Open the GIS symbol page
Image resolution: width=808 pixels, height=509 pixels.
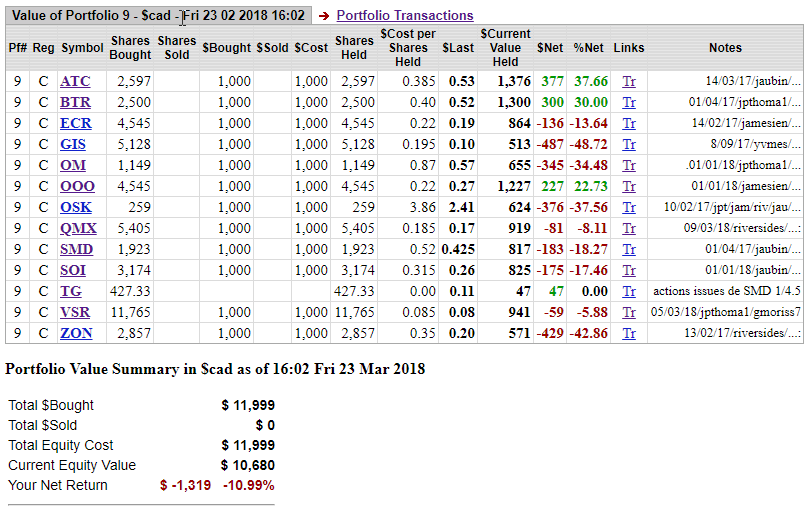click(73, 144)
